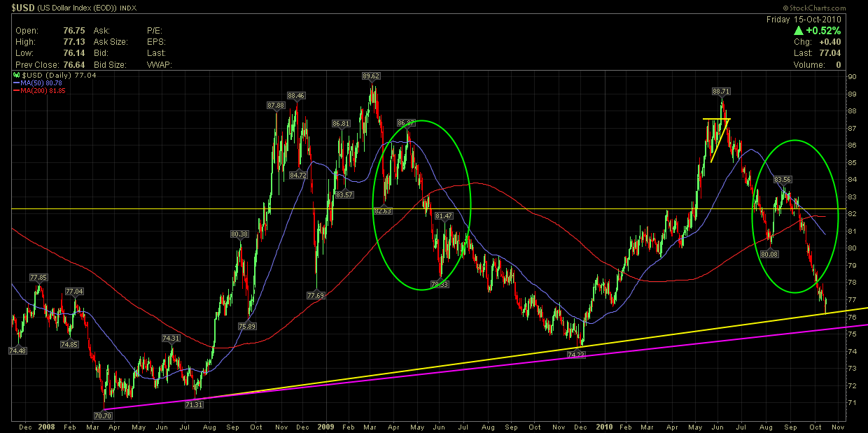
Task: Click the 88.71 peak price label
Action: 721,91
